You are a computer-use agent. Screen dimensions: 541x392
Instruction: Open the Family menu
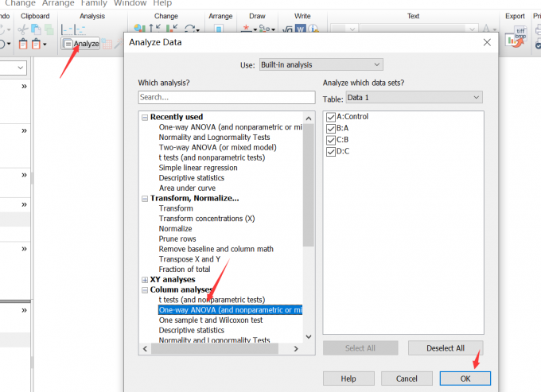click(x=94, y=3)
